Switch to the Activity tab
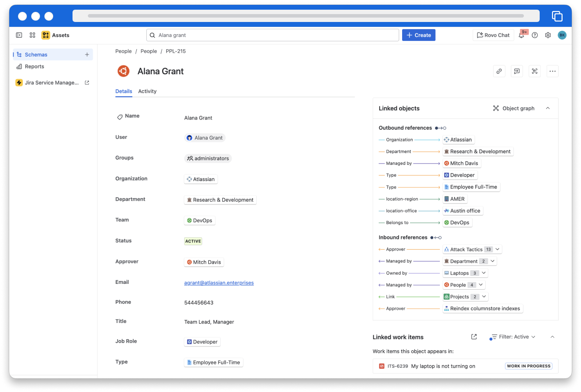This screenshot has width=581, height=392. click(x=147, y=91)
